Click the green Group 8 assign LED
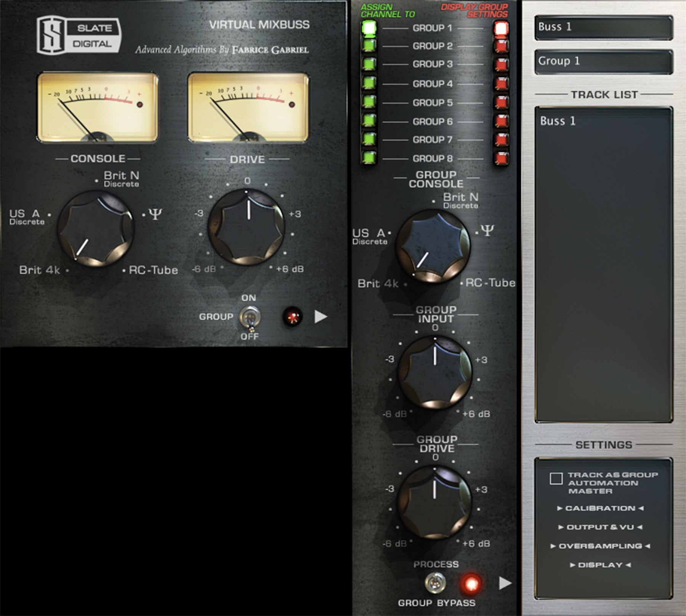686x616 pixels. pos(369,157)
